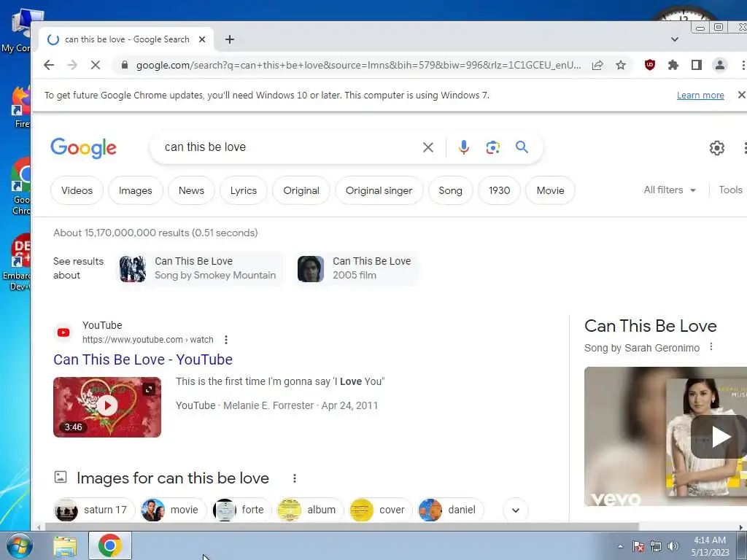The width and height of the screenshot is (747, 560).
Task: Bookmark this page with star
Action: click(x=621, y=65)
